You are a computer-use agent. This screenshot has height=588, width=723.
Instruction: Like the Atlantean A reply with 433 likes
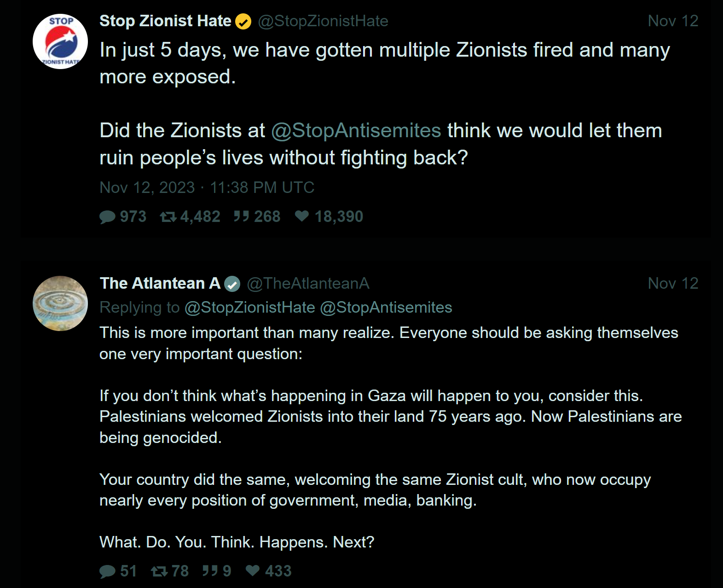[x=253, y=571]
